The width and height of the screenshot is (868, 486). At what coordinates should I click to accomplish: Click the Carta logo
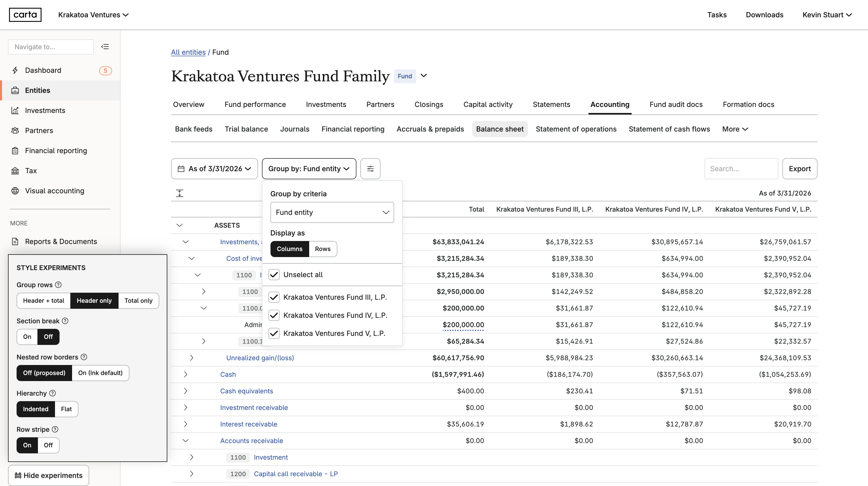click(x=25, y=15)
